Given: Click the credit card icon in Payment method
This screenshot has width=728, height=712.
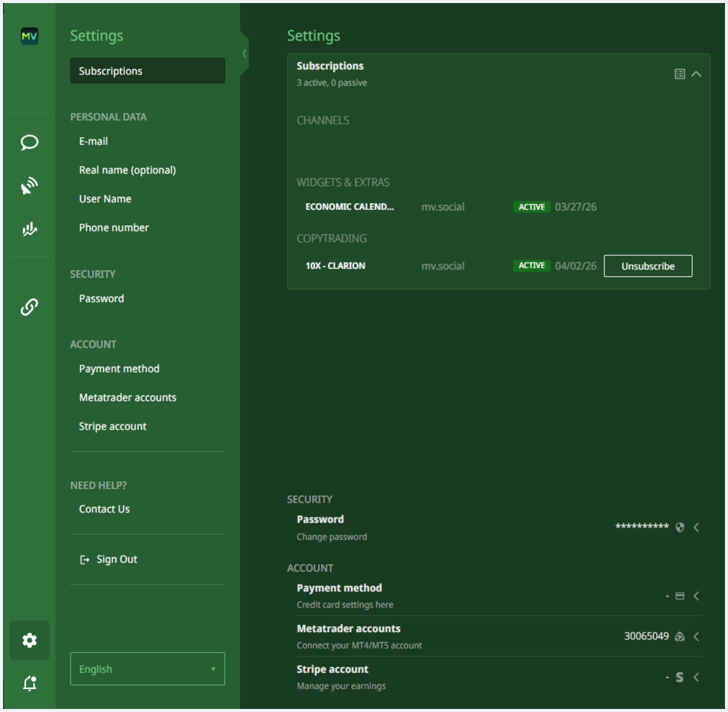Looking at the screenshot, I should coord(680,596).
